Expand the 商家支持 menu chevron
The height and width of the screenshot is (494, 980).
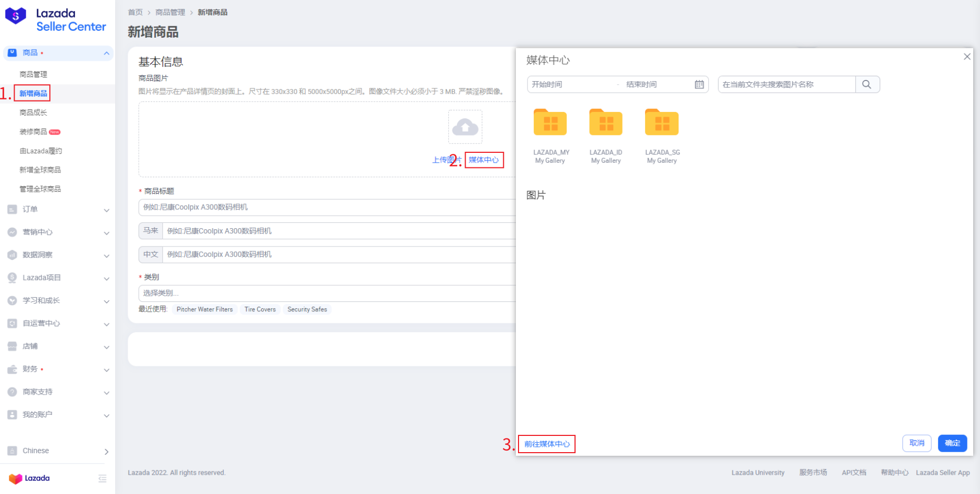click(x=106, y=393)
